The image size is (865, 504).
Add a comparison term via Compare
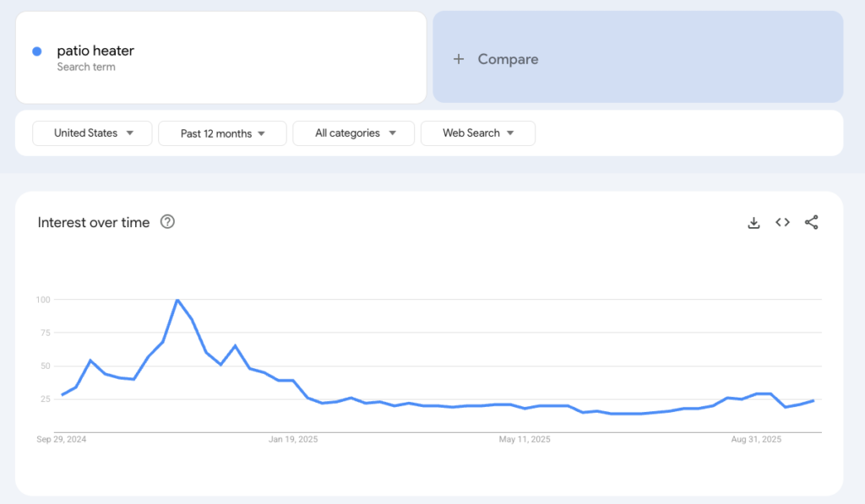coord(508,59)
